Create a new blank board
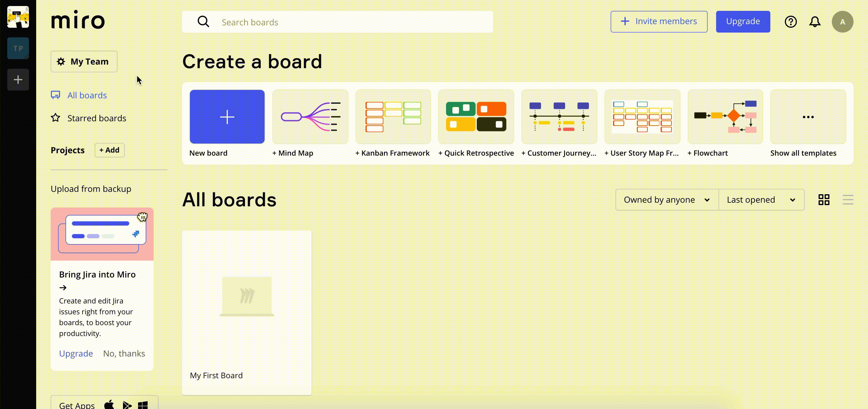Viewport: 868px width, 409px height. (227, 117)
